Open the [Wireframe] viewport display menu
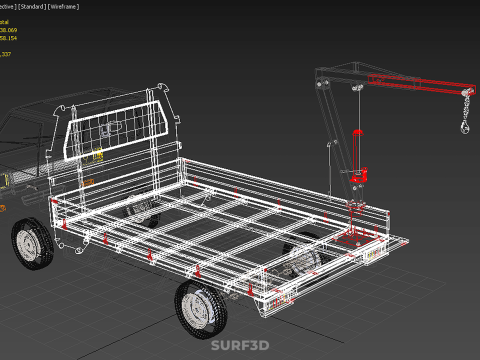 63,6
